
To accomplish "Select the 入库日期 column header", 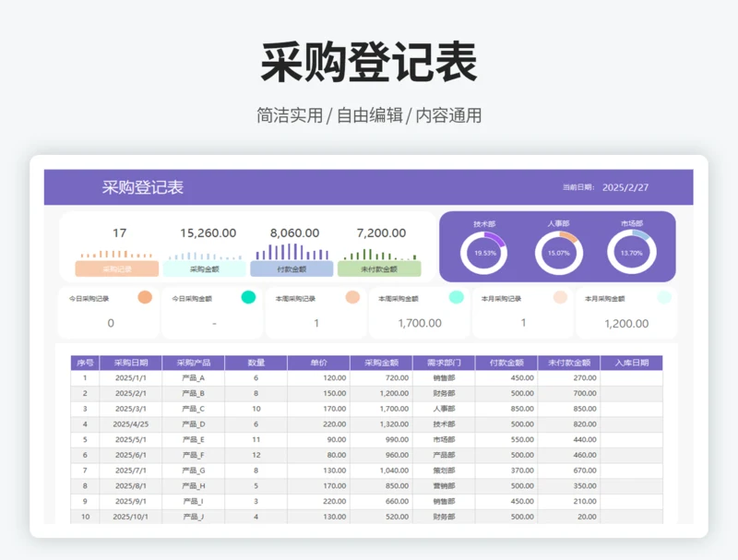I will tap(632, 363).
